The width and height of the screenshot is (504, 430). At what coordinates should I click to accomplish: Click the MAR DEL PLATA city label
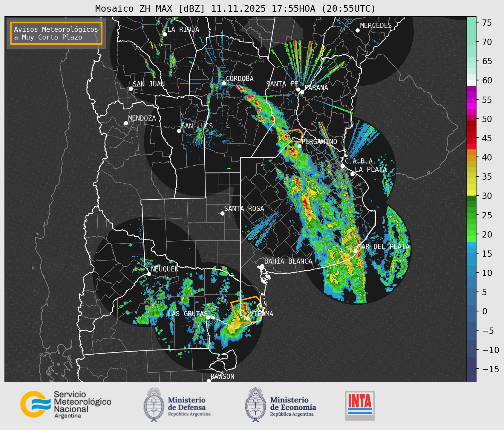[x=384, y=247]
